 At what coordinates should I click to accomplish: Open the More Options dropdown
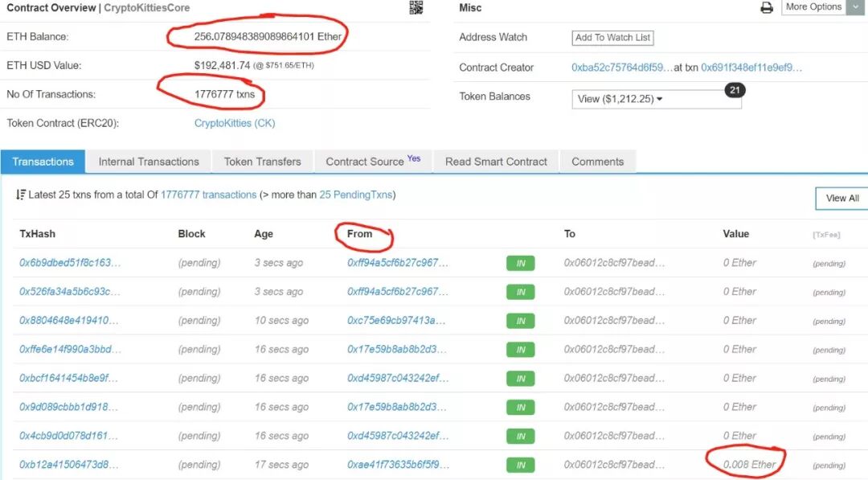pyautogui.click(x=824, y=7)
